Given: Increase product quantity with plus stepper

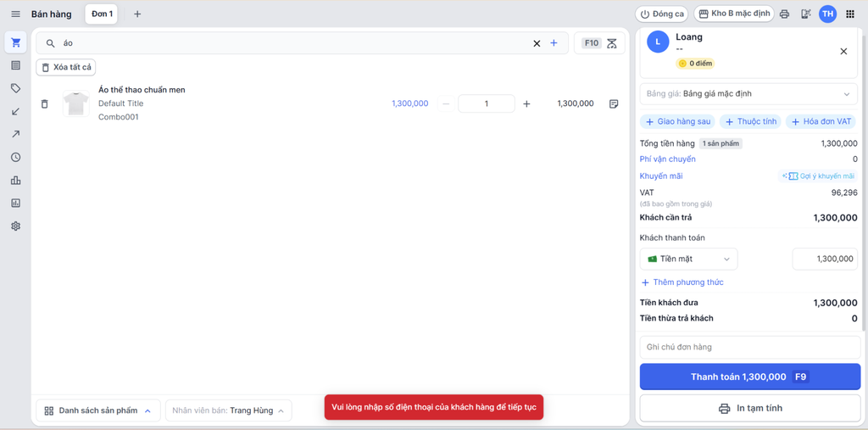Looking at the screenshot, I should [526, 104].
